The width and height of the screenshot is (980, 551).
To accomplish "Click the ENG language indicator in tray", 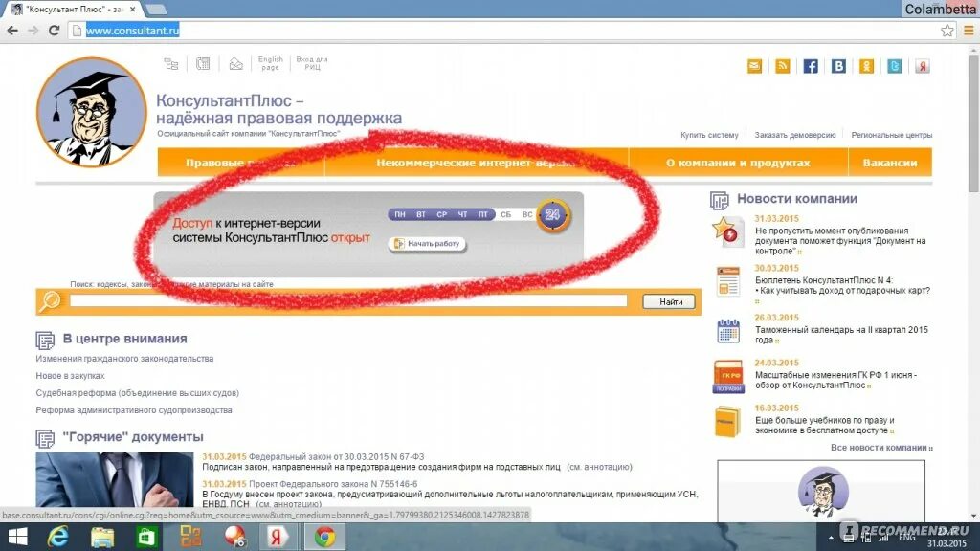I will (x=907, y=538).
